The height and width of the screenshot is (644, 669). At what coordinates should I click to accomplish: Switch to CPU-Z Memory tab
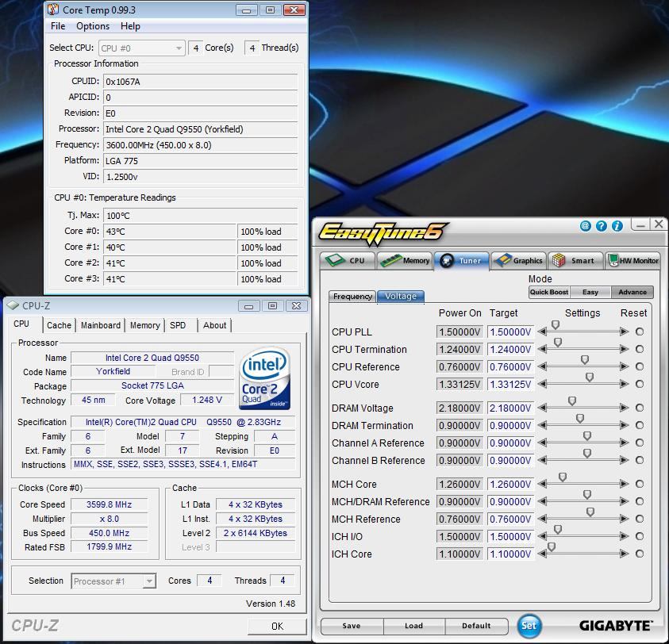[144, 325]
